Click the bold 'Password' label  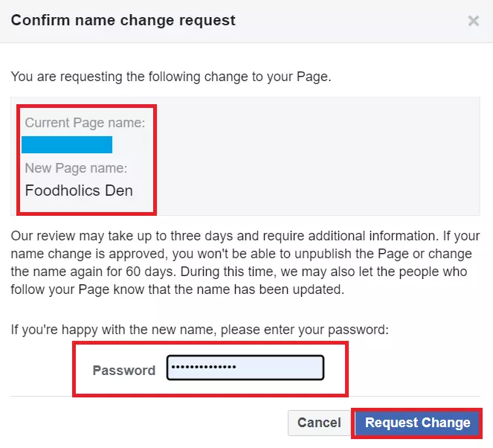124,370
